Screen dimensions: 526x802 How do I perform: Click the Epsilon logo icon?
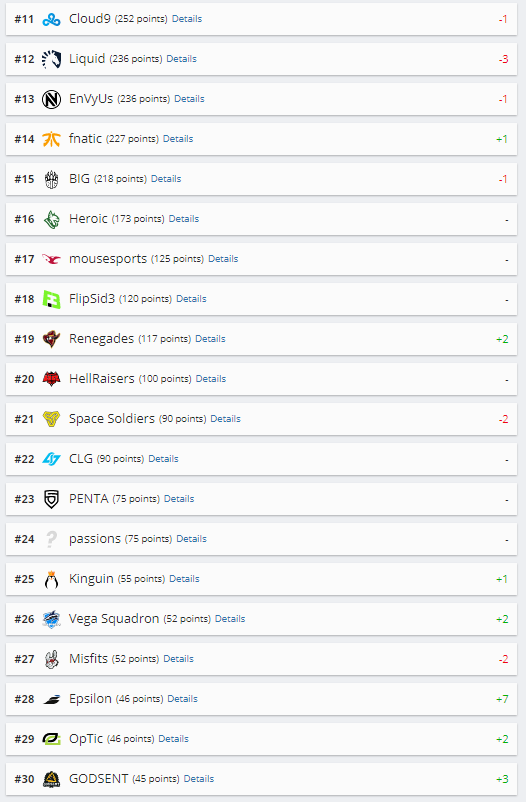(x=51, y=699)
